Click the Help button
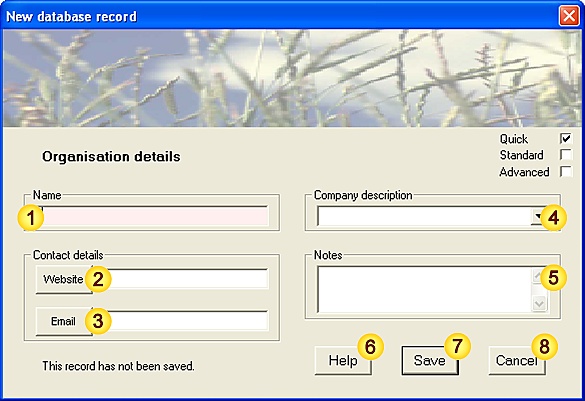Image resolution: width=585 pixels, height=401 pixels. click(x=343, y=361)
